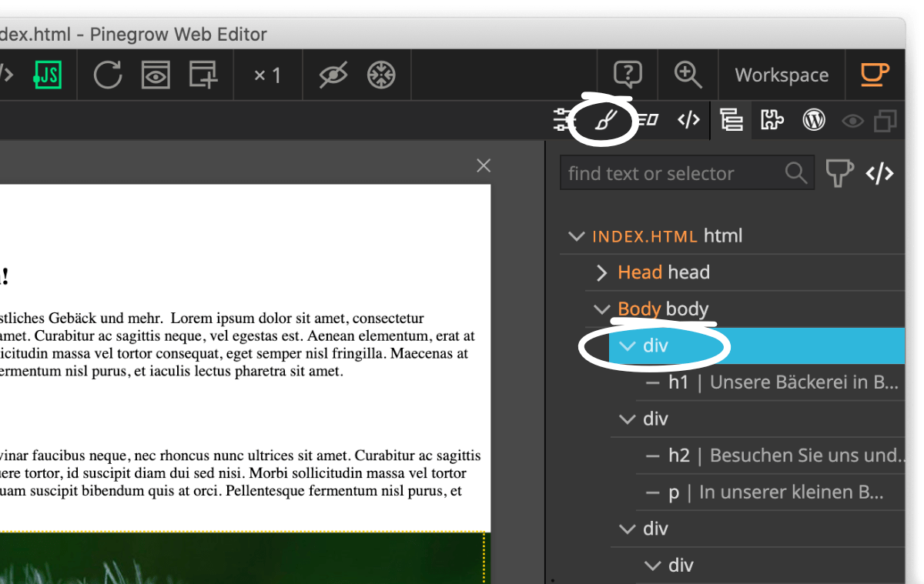
Task: Toggle the green JS scripts icon
Action: tap(47, 75)
